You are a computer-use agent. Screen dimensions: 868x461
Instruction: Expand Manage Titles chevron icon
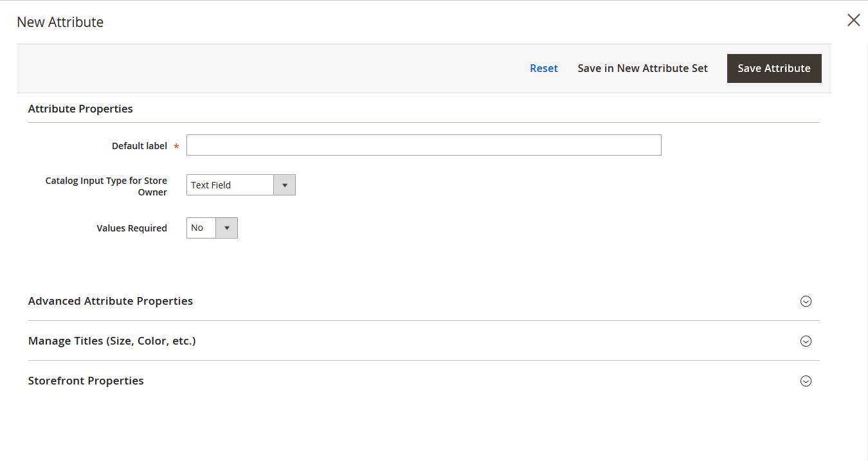(806, 341)
